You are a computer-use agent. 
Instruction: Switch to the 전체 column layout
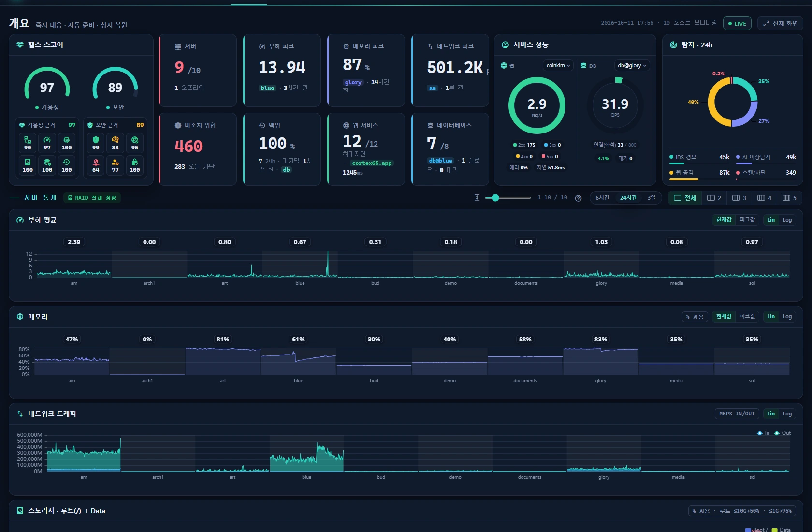coord(685,198)
